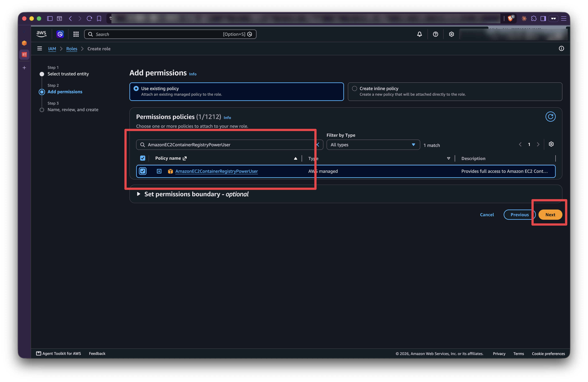Viewport: 588px width, 382px height.
Task: Open the AmazonEC2ContainerRegistryPowerUser policy link
Action: [216, 171]
